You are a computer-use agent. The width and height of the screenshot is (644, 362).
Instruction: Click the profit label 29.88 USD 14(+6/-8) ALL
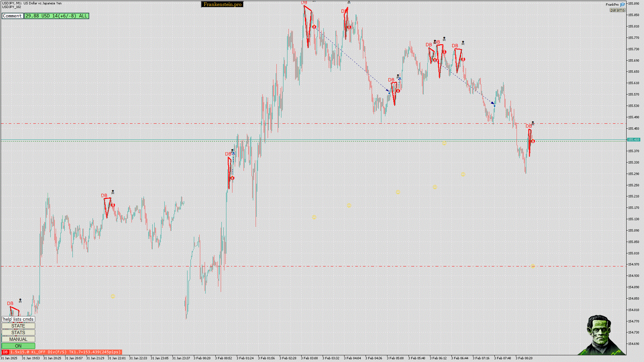(56, 16)
